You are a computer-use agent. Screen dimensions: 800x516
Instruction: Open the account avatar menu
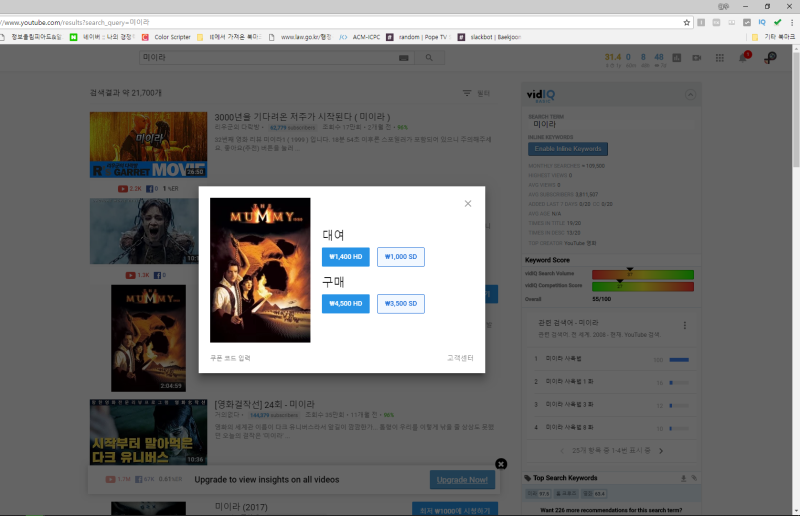[770, 58]
